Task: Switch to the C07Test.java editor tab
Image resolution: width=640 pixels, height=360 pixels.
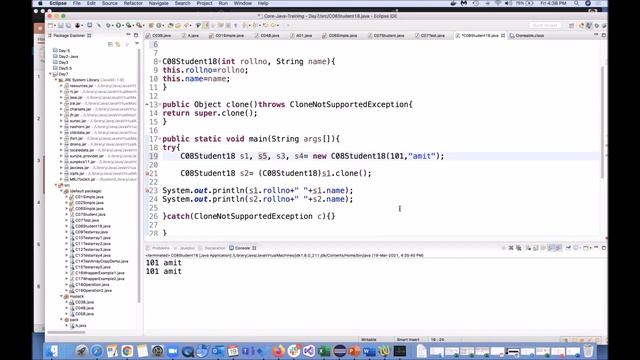Action: [430, 36]
